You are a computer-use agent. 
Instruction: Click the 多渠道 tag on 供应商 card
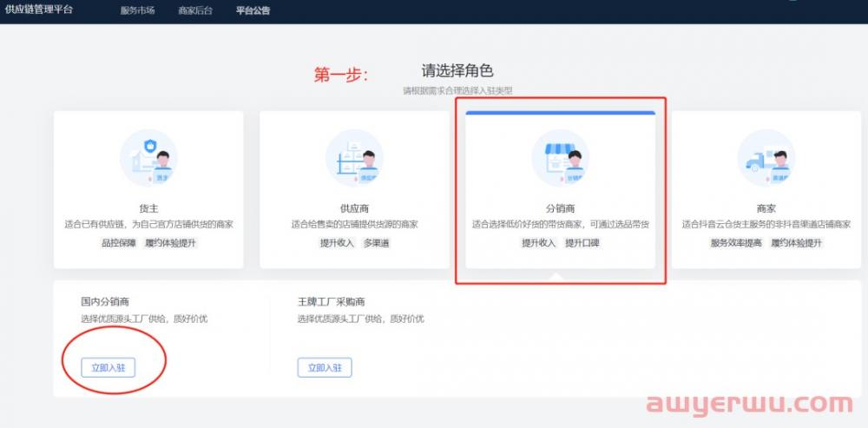(x=377, y=243)
